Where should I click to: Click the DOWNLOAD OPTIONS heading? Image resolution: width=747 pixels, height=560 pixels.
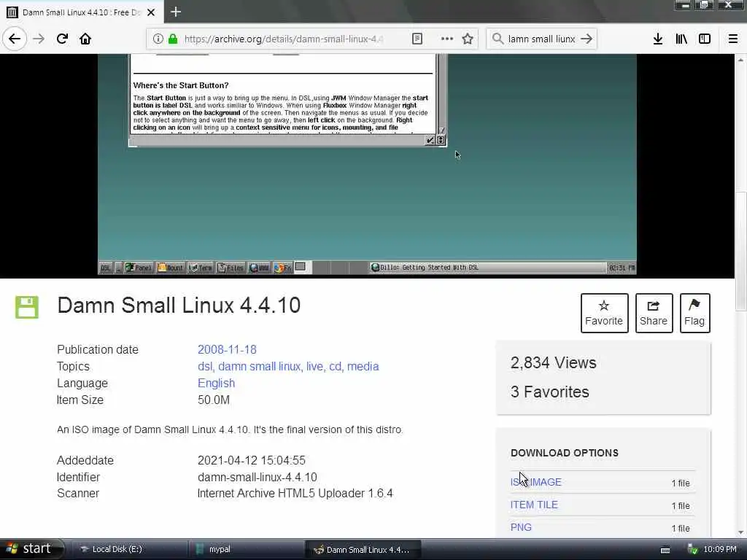[565, 453]
